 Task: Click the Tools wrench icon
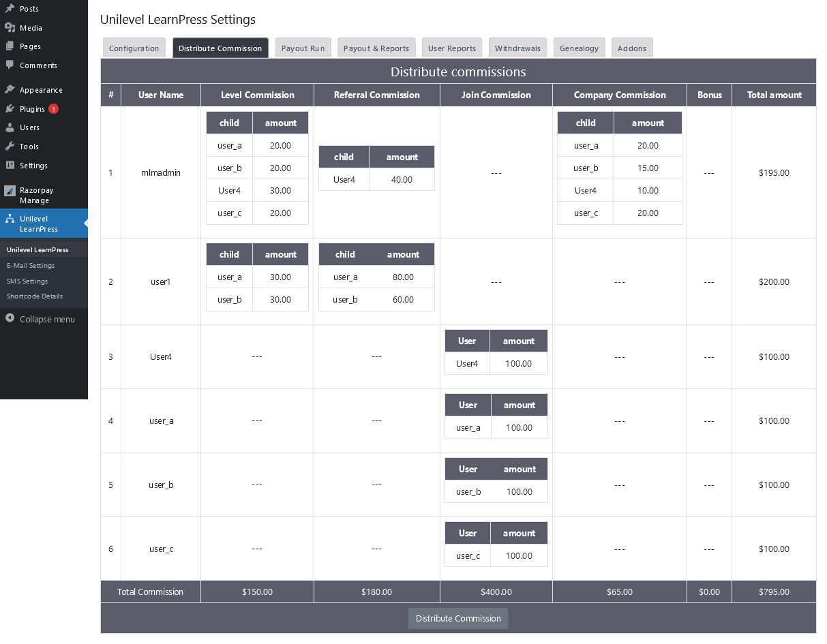click(10, 147)
